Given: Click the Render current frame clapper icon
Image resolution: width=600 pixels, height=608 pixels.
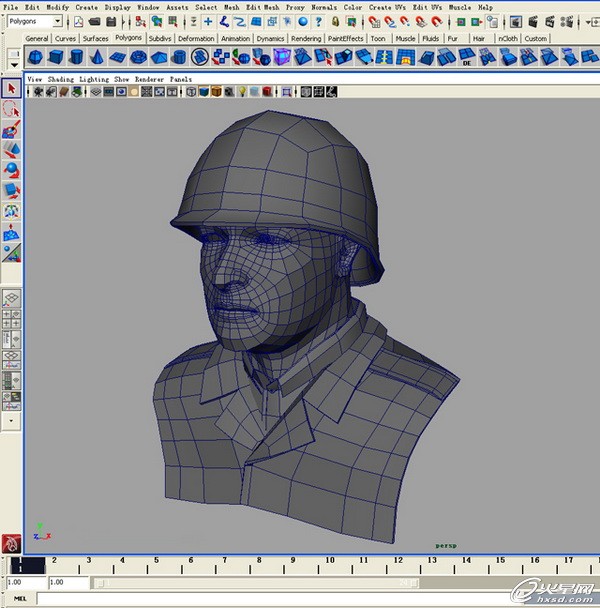Looking at the screenshot, I should click(x=533, y=22).
